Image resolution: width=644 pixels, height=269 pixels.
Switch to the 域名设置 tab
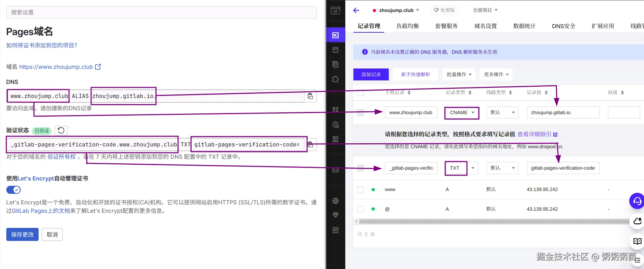486,26
